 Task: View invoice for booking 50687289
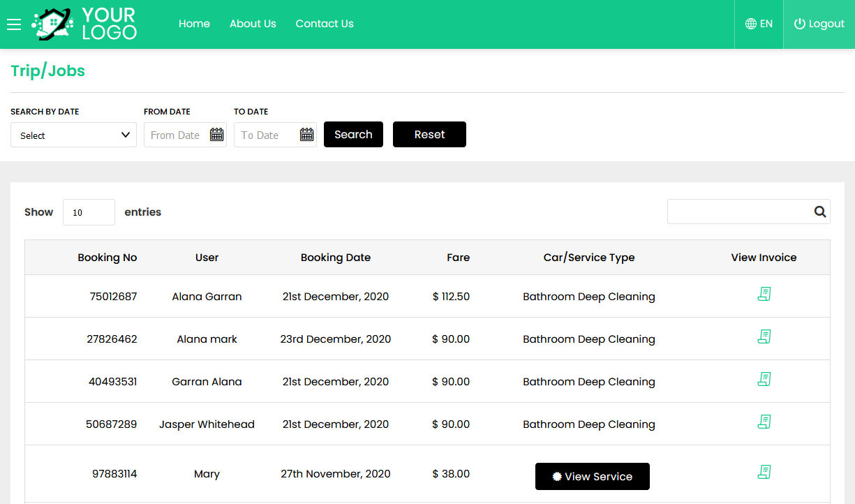click(x=764, y=422)
